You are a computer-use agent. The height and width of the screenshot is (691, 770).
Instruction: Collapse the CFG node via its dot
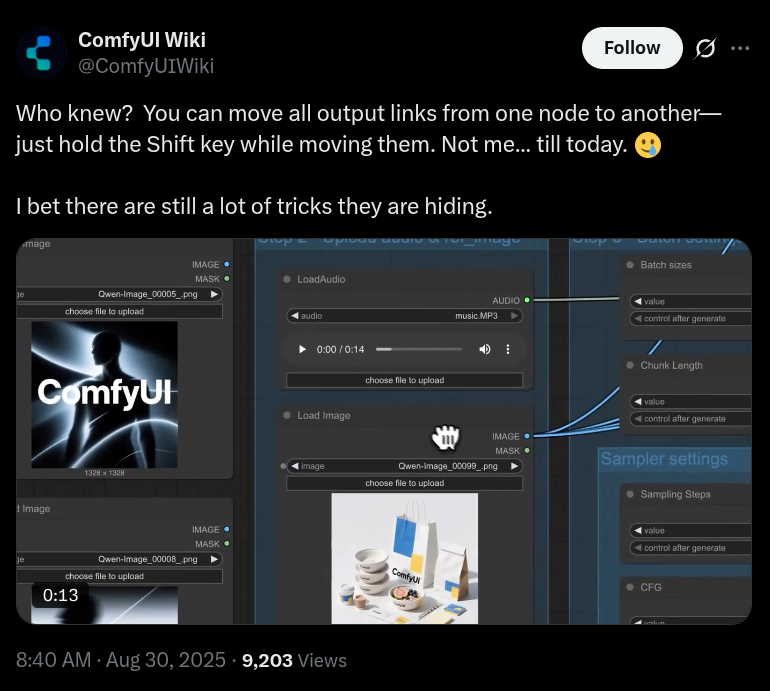pos(630,587)
